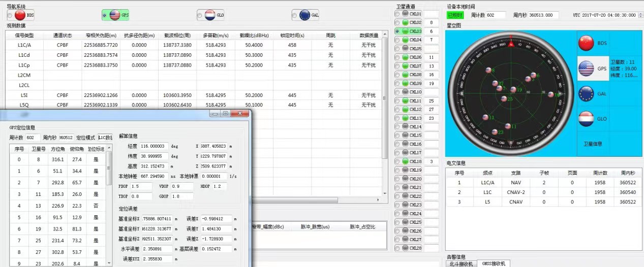This screenshot has width=644, height=267.
Task: Select the CHL02 satellite channel radio button
Action: click(397, 23)
